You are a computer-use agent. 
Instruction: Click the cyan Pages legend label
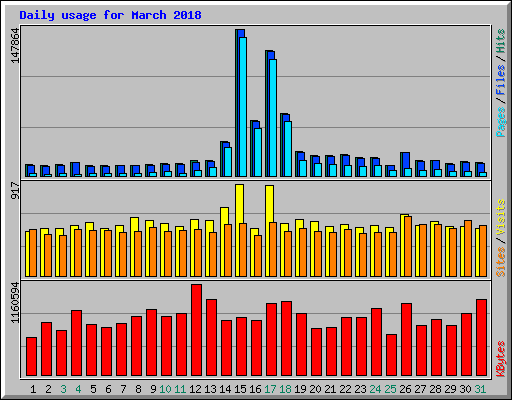click(x=501, y=122)
